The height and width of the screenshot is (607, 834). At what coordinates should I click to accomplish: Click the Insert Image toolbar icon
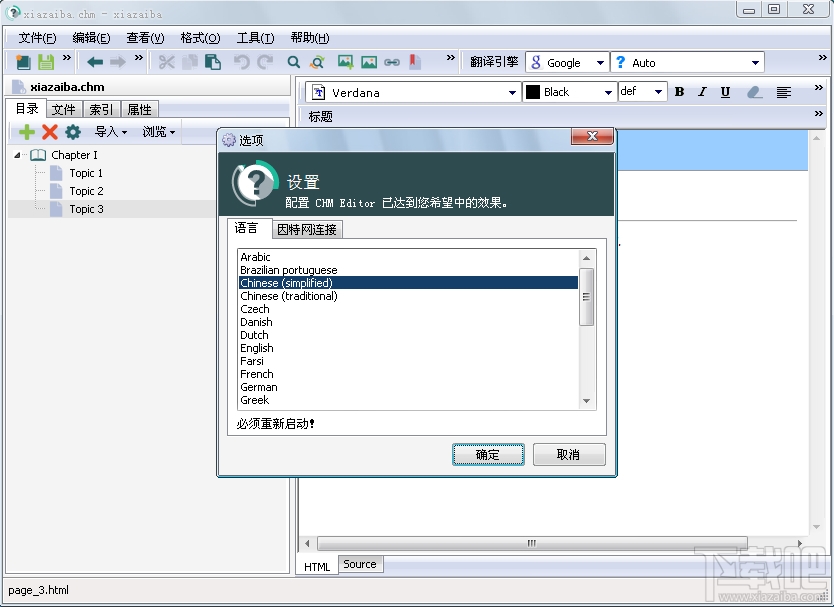[x=346, y=62]
